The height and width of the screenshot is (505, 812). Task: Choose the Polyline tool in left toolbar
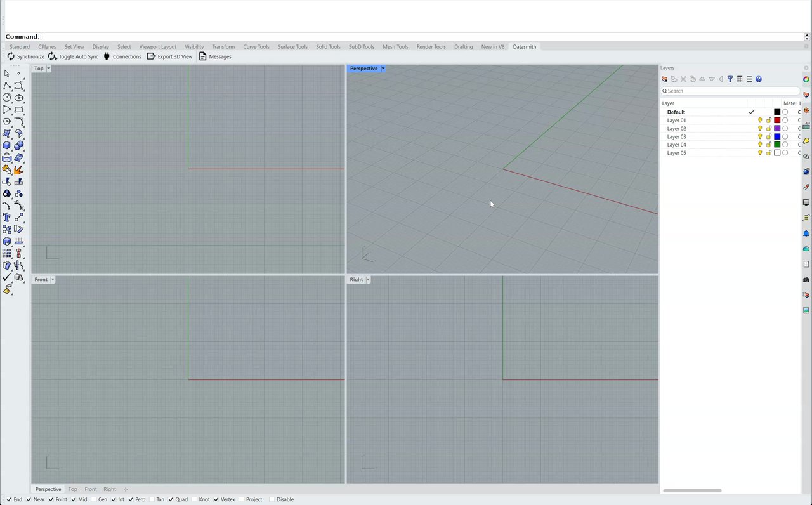click(x=7, y=86)
